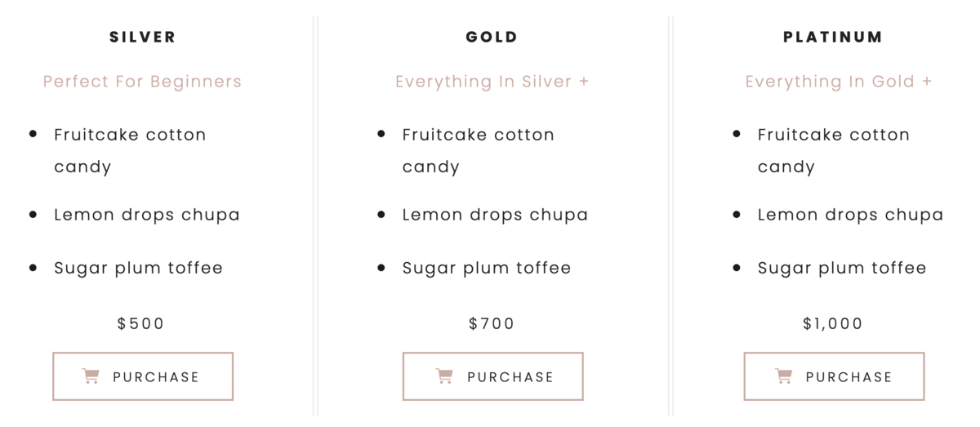Click the $1,000 price

click(x=833, y=323)
